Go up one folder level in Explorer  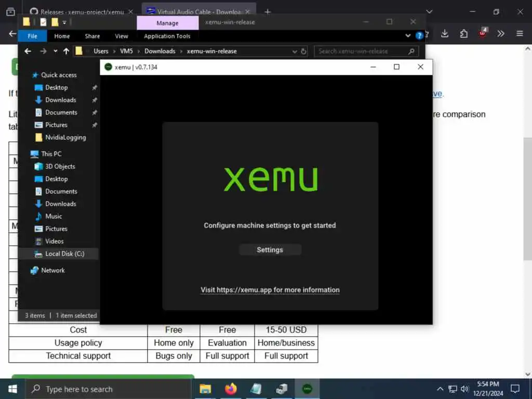click(x=66, y=51)
